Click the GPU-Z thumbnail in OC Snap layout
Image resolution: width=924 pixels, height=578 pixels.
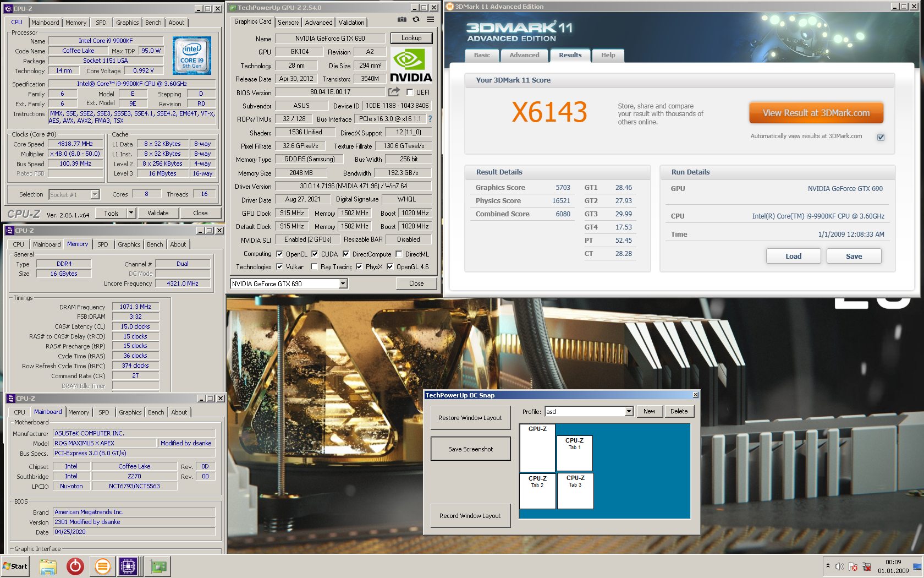pos(537,448)
